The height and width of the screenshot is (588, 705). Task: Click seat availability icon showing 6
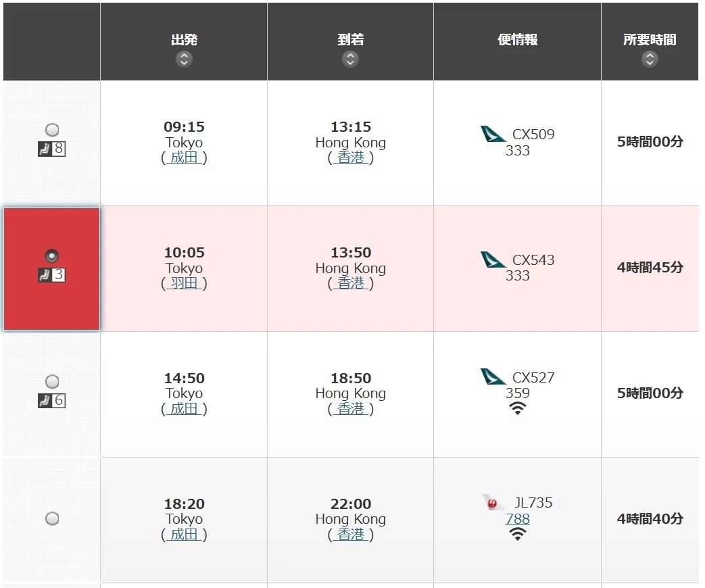click(51, 400)
